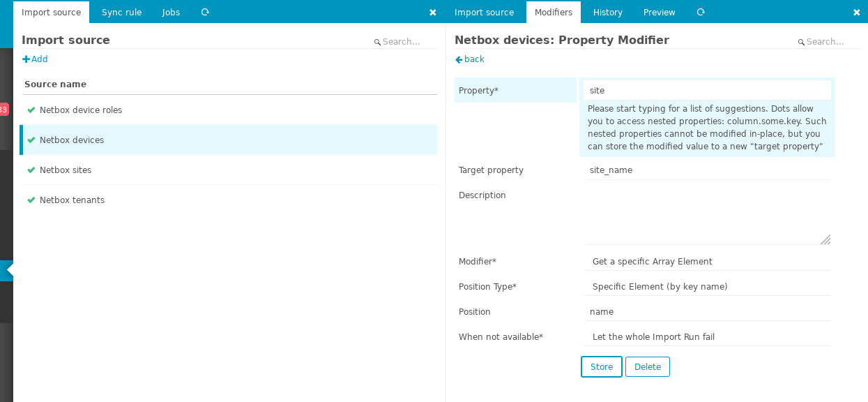Close the right Property Modifier panel
Viewport: 868px width, 402px height.
857,13
